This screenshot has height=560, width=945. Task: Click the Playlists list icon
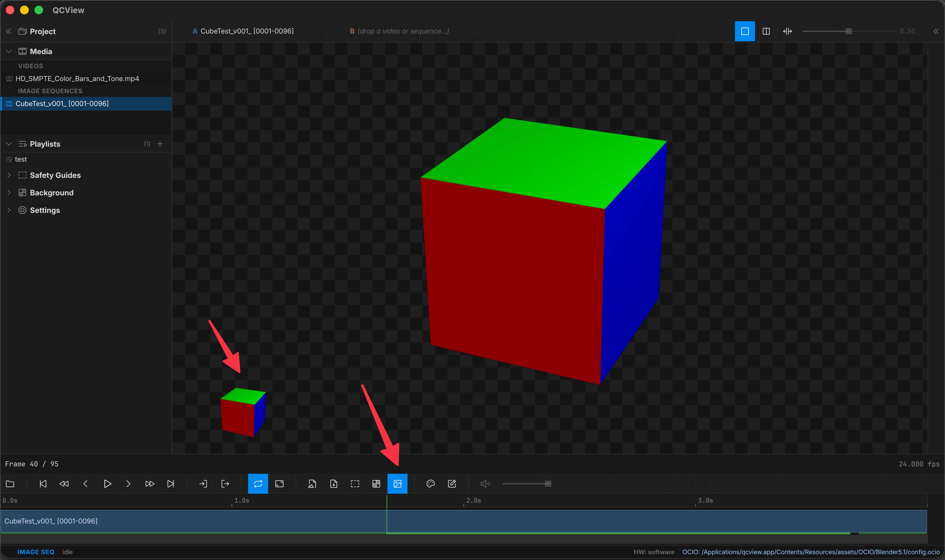(22, 144)
